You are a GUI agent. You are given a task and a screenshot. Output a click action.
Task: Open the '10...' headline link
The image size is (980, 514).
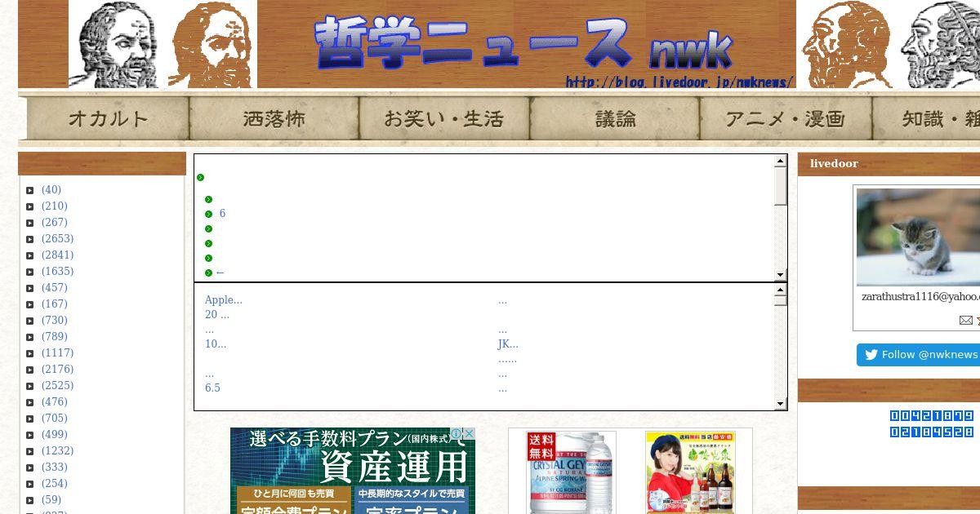point(216,344)
